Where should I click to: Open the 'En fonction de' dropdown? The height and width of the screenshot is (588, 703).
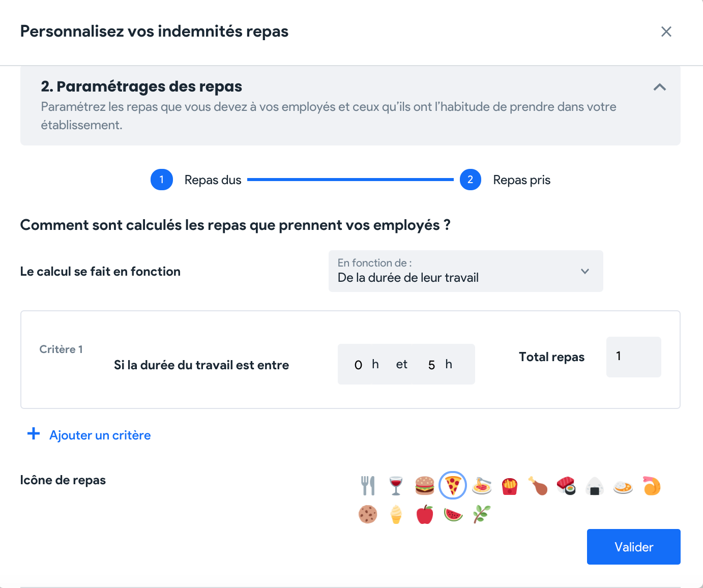click(x=466, y=271)
